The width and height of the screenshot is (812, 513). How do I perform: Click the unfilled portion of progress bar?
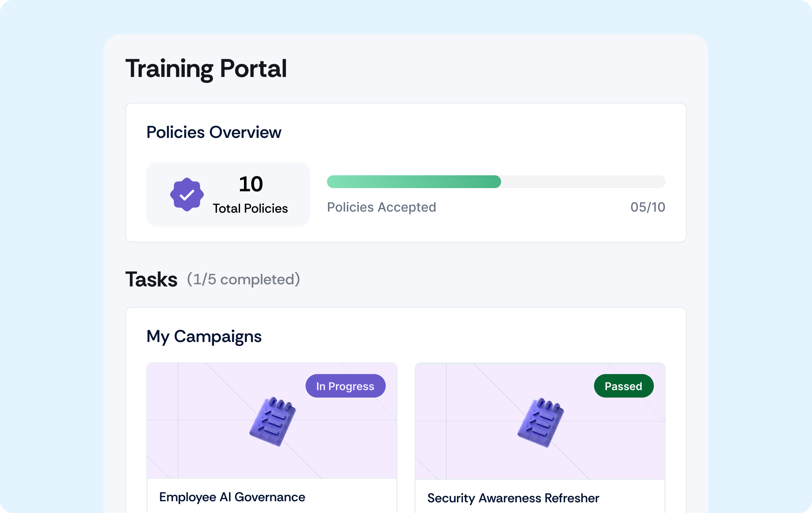[583, 182]
